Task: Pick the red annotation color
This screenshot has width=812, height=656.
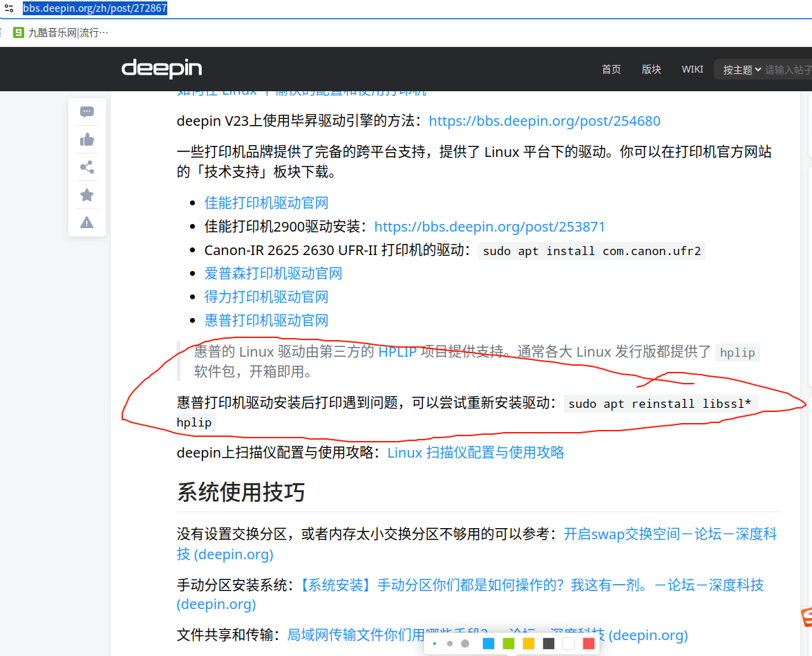Action: point(589,644)
